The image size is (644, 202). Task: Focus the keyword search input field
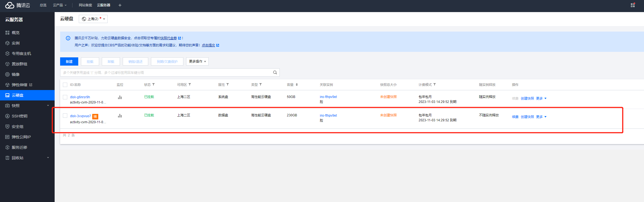pyautogui.click(x=170, y=72)
